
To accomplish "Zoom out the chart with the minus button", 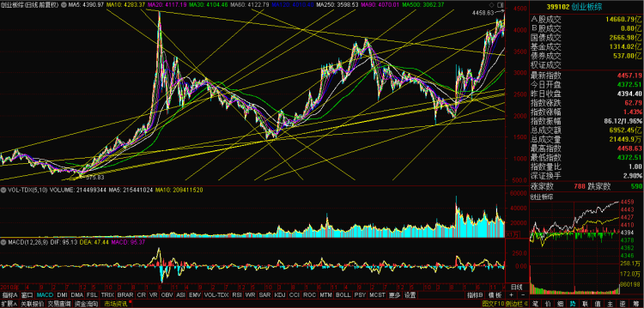I will pos(523,295).
